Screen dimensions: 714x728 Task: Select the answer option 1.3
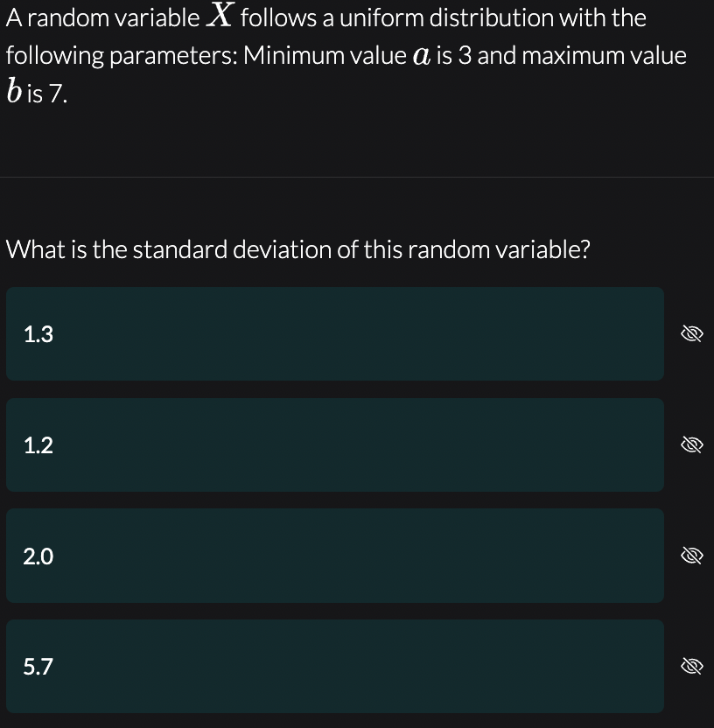[x=334, y=333]
